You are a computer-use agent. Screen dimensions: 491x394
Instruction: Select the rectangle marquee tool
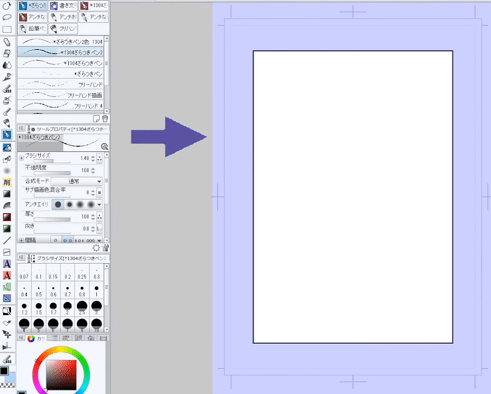(x=7, y=29)
